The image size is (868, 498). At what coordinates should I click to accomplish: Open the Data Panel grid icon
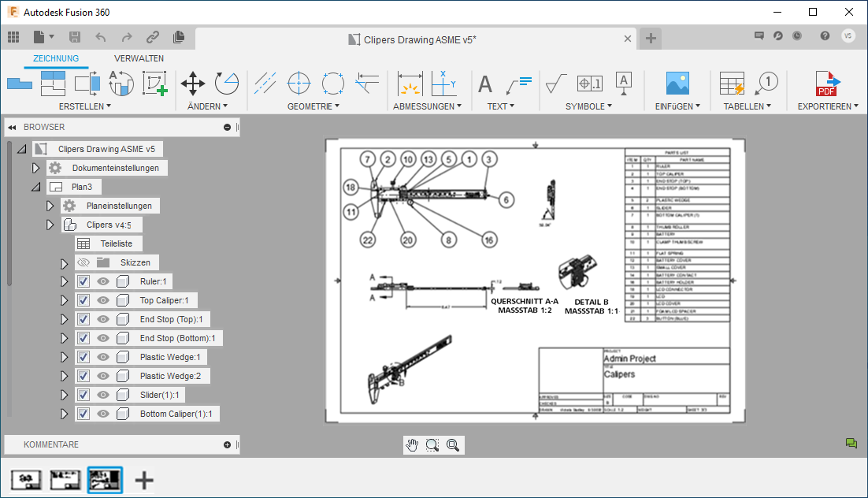click(13, 37)
